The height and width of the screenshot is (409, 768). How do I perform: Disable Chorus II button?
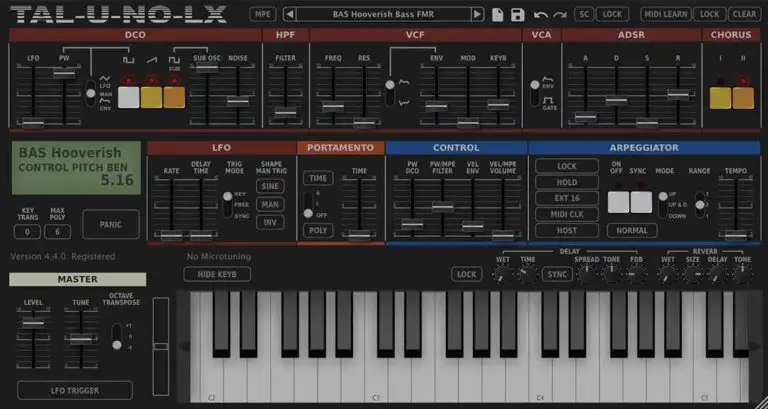pyautogui.click(x=744, y=98)
